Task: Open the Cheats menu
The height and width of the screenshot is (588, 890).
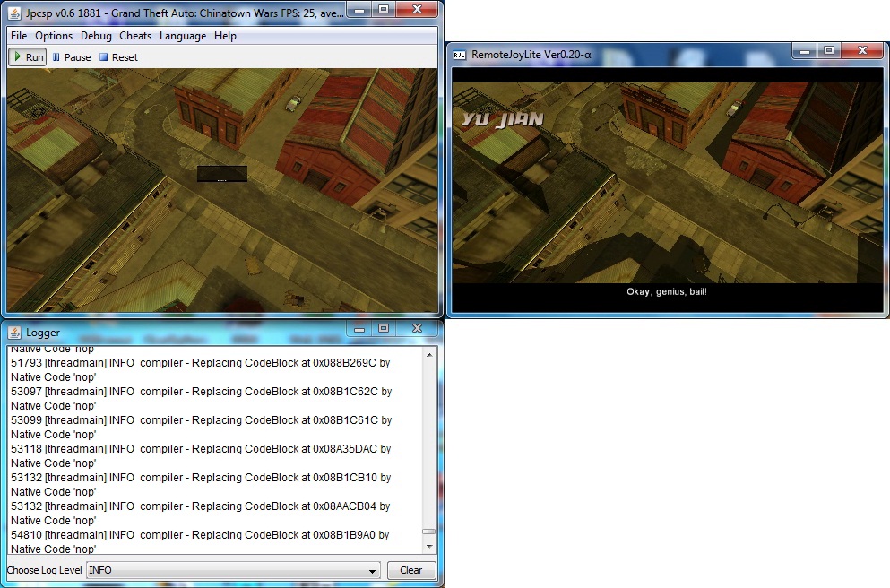Action: pos(135,36)
